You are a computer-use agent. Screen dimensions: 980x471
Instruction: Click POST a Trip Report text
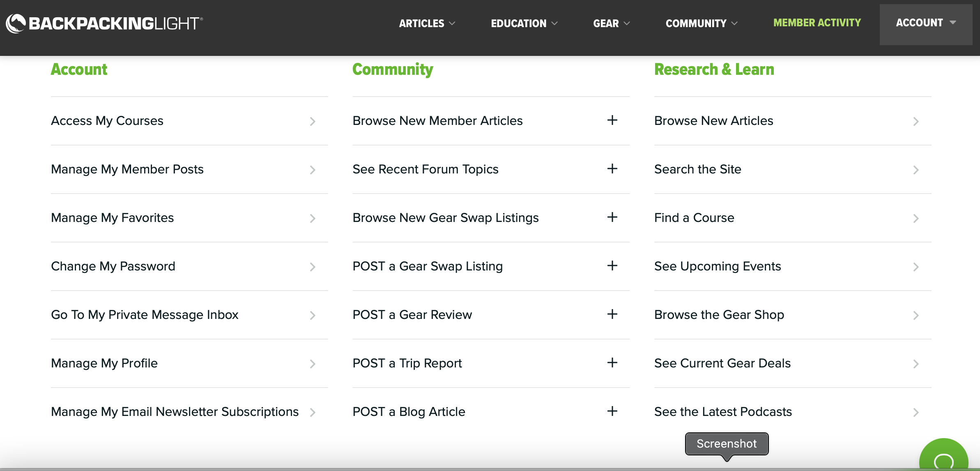pyautogui.click(x=407, y=363)
